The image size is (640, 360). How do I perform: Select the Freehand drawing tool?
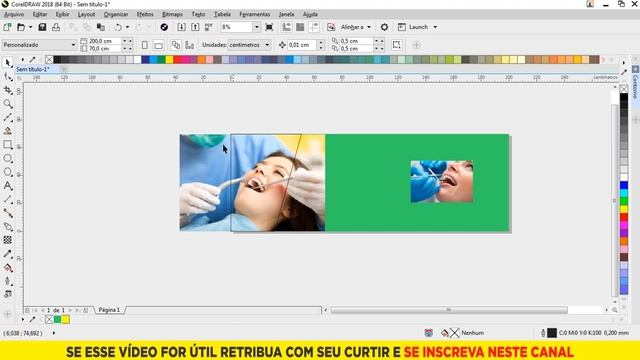coord(7,118)
